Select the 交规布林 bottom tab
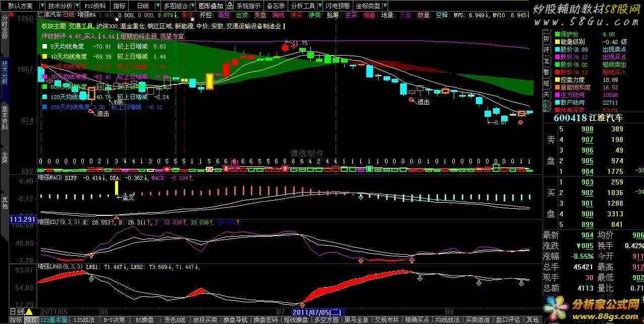This screenshot has width=644, height=324. 387,320
